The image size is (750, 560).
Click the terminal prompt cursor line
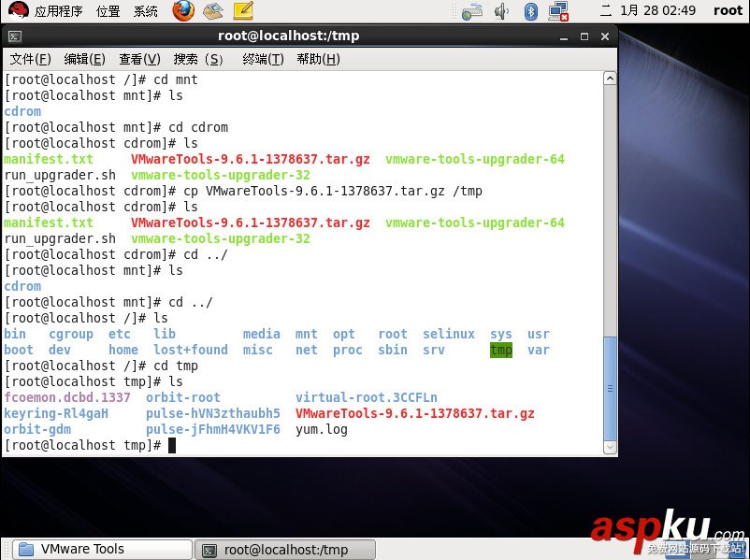pyautogui.click(x=90, y=445)
